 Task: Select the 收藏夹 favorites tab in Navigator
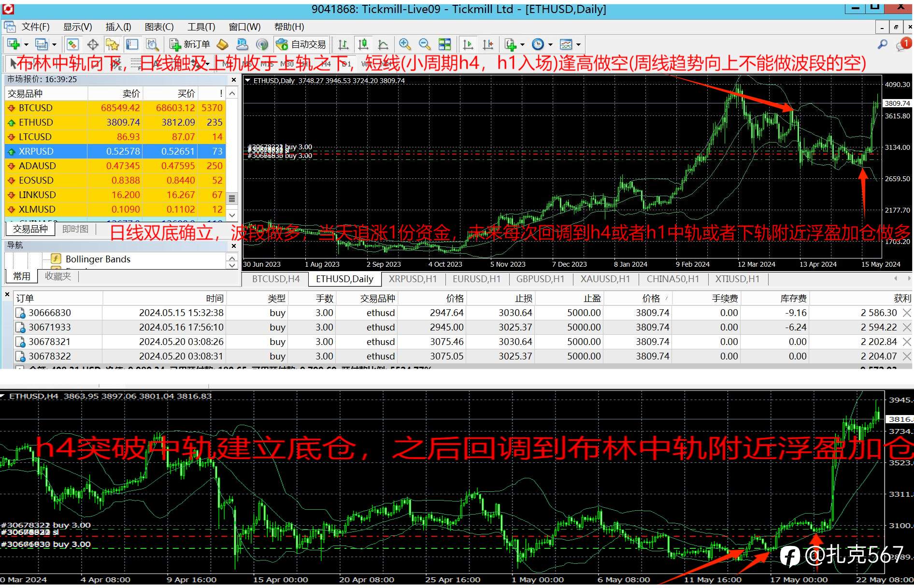pos(58,276)
